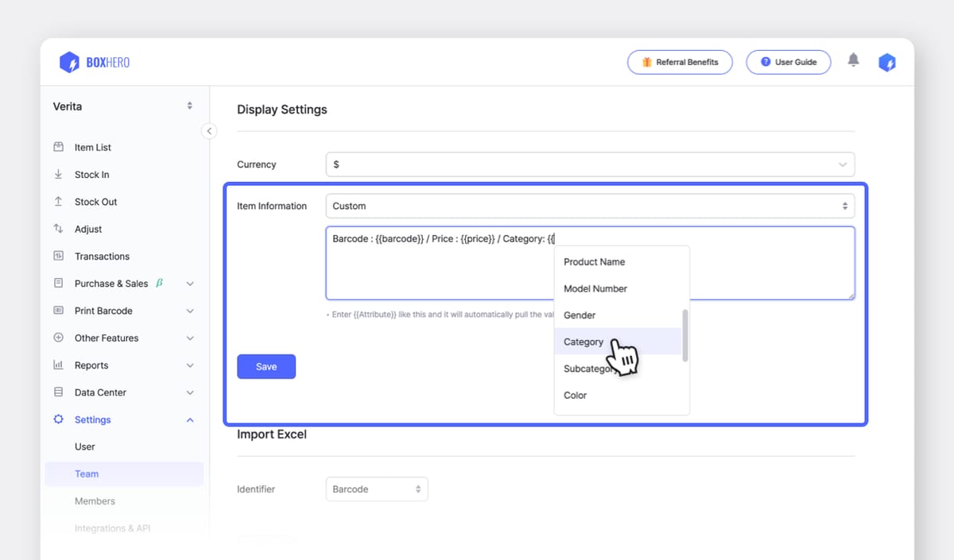Open the Reports sidebar icon

[x=57, y=365]
